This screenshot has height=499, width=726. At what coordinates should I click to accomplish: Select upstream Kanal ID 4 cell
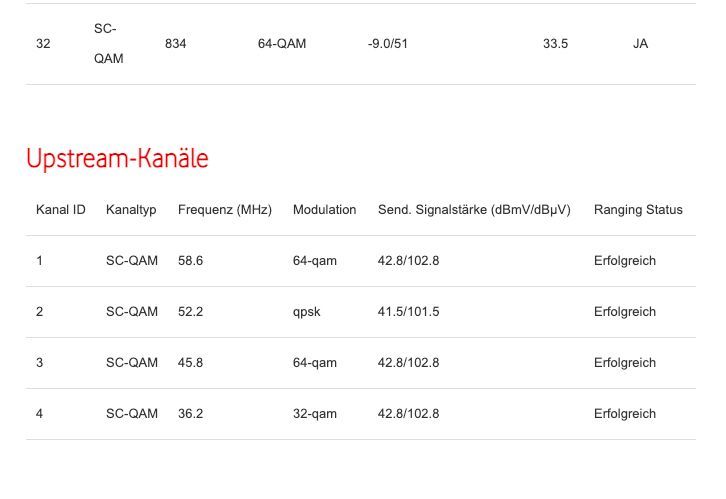40,414
